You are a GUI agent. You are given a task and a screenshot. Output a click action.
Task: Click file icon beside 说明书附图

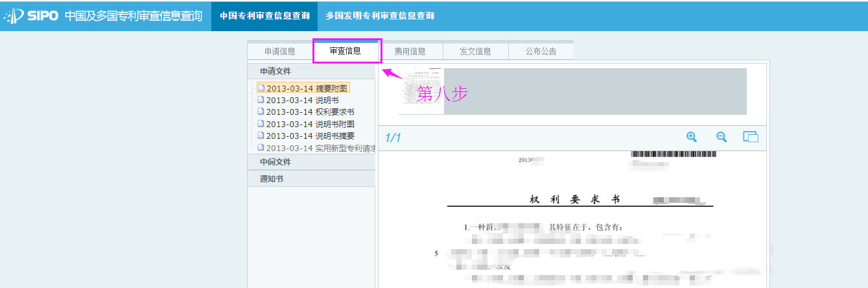click(x=261, y=123)
